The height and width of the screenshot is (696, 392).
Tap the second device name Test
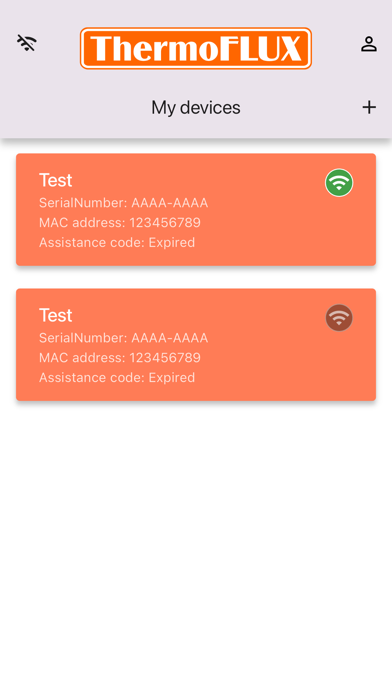55,315
